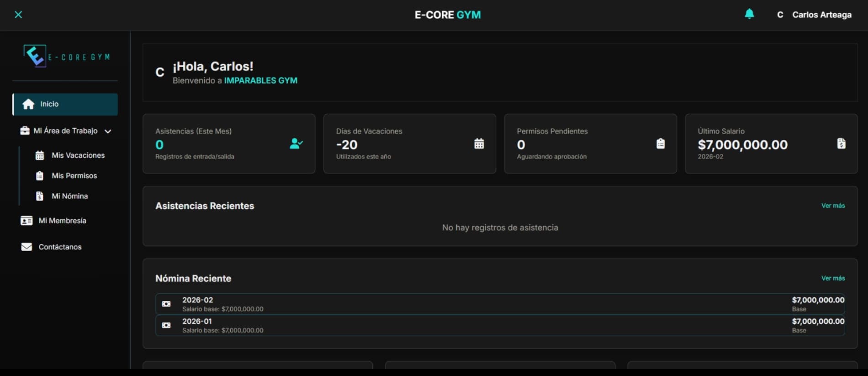This screenshot has width=868, height=376.
Task: Click the -20 vacation days value
Action: click(x=347, y=145)
